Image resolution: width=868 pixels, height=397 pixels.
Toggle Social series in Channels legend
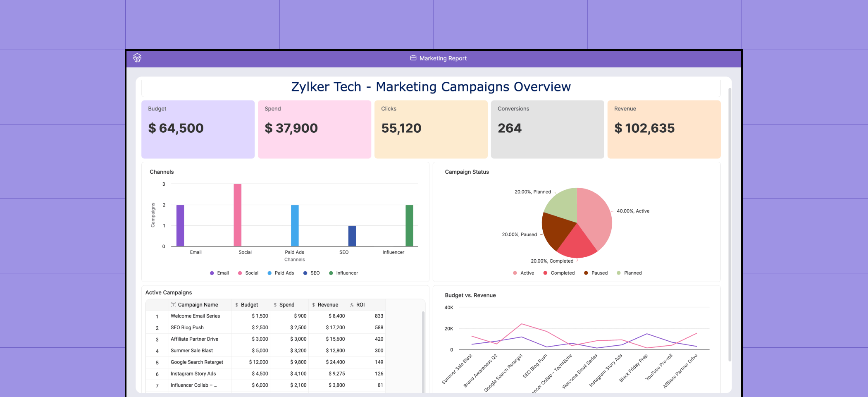click(x=248, y=273)
